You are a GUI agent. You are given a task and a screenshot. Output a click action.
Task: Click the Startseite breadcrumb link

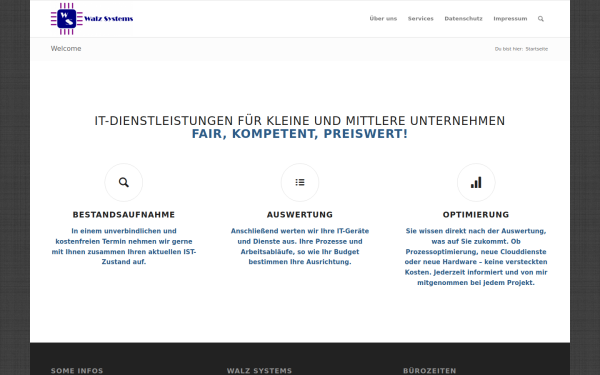point(536,49)
